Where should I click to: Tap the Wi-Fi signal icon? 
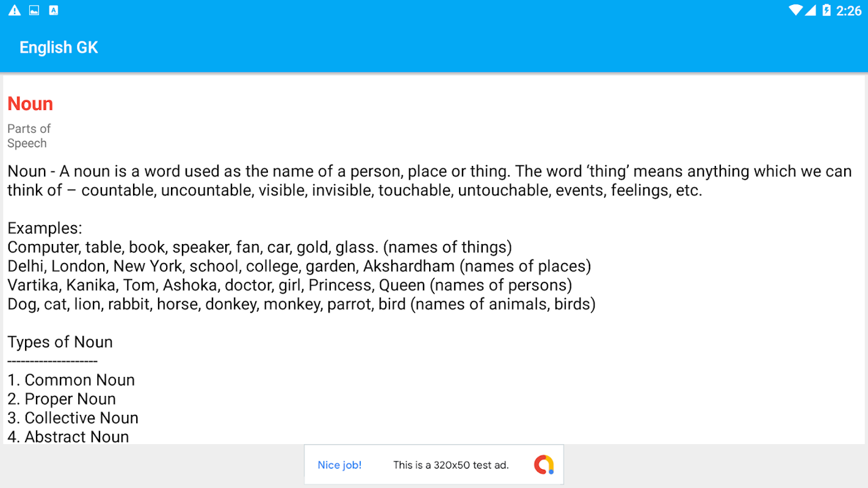[x=795, y=10]
